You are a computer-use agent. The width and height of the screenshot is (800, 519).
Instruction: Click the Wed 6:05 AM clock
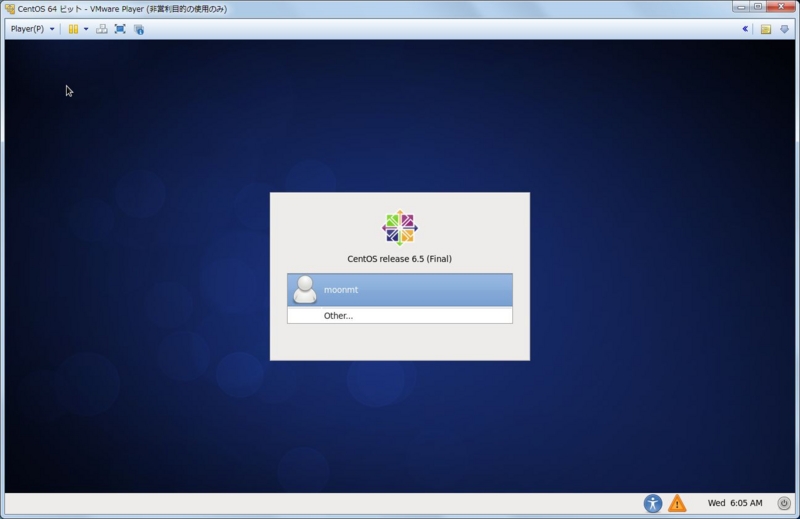735,503
